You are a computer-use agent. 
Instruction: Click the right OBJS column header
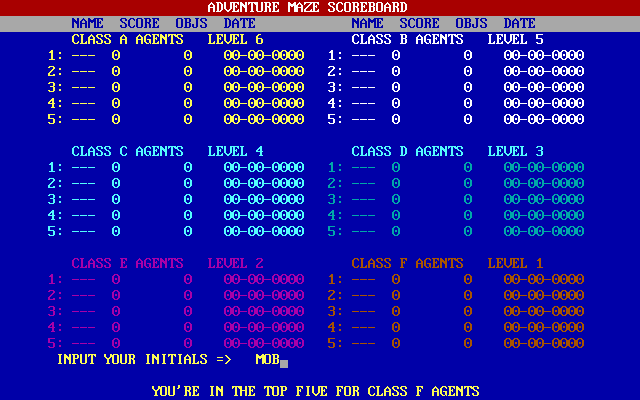pos(471,23)
